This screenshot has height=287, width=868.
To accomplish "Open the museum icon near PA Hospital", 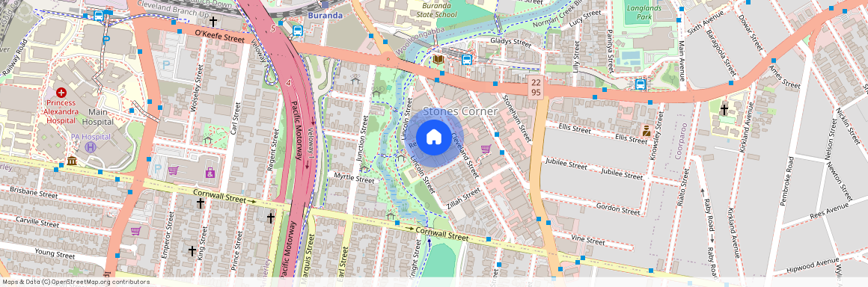I will pyautogui.click(x=71, y=161).
